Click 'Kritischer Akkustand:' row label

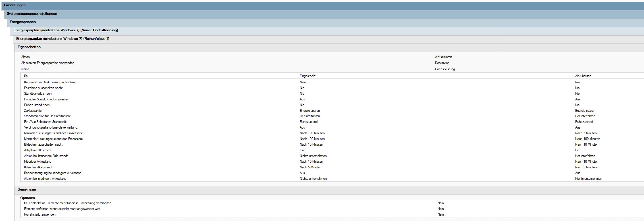tap(38, 167)
